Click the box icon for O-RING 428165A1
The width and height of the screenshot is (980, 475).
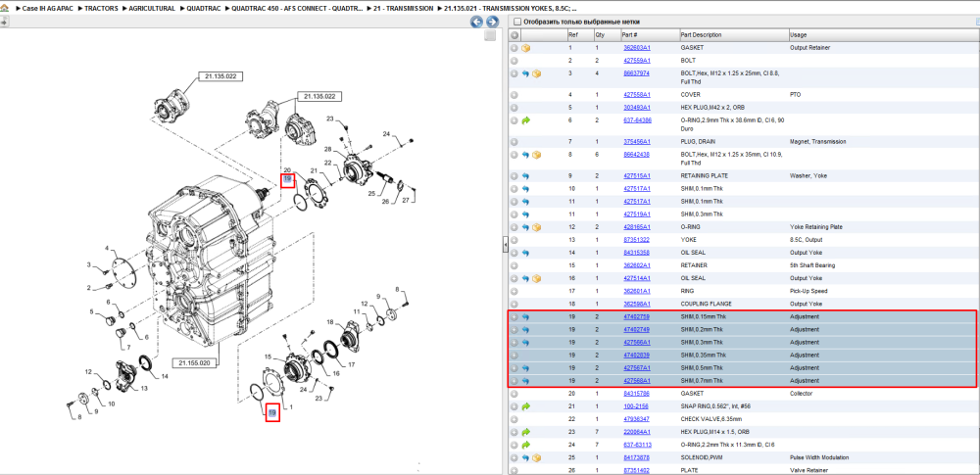(x=536, y=227)
